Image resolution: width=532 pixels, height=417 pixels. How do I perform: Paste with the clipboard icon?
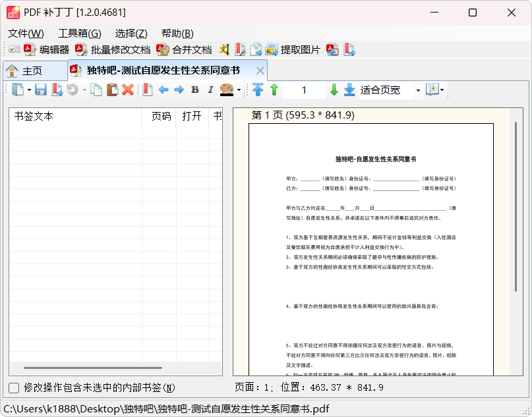click(112, 90)
